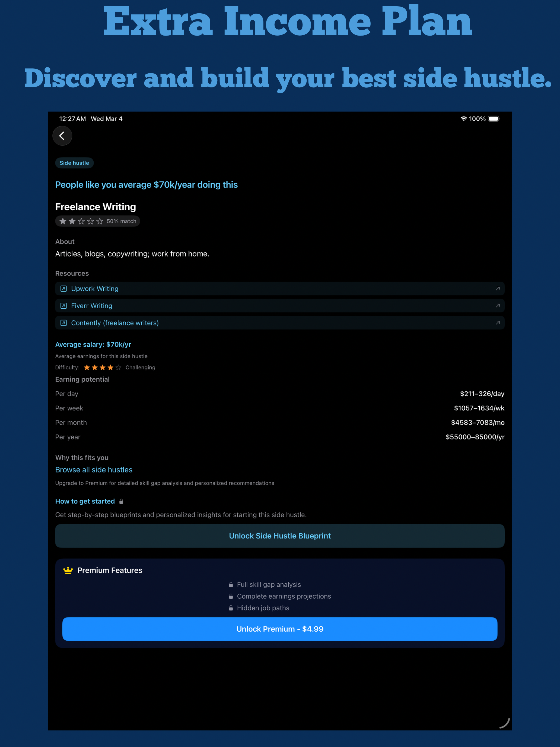
Task: Open the Upwork Writing link icon
Action: click(63, 289)
